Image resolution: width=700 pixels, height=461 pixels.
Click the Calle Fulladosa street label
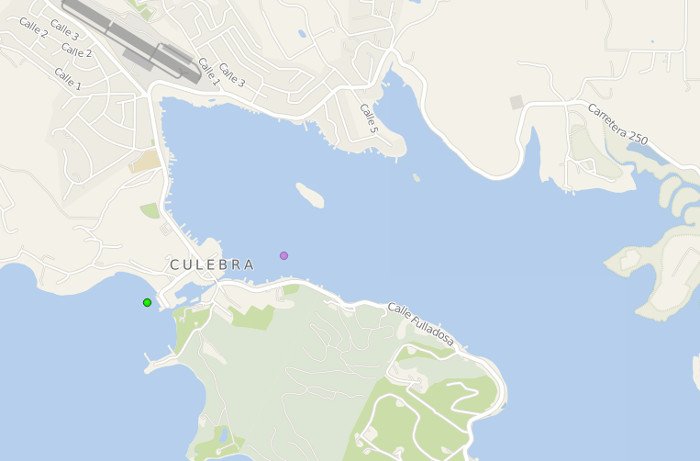[x=421, y=324]
